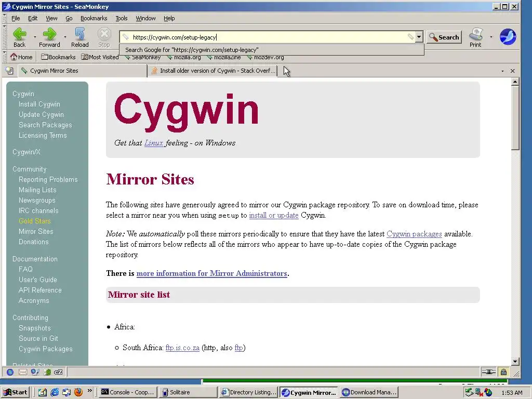Reload the current page
Screen dimensions: 532x399
pos(79,37)
